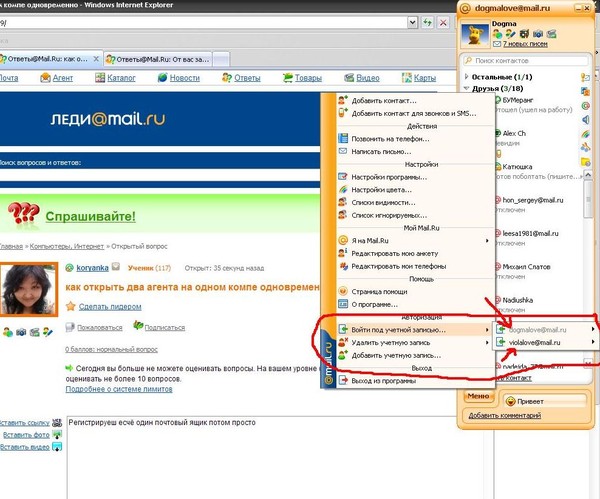600x499 pixels.
Task: Click 'Вставить видео' link
Action: [24, 447]
